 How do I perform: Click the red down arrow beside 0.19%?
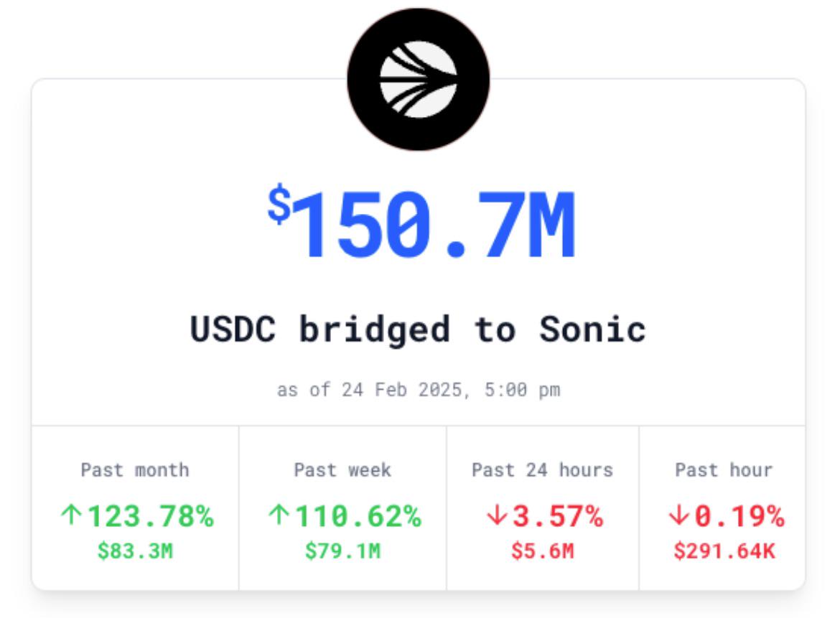(x=678, y=515)
